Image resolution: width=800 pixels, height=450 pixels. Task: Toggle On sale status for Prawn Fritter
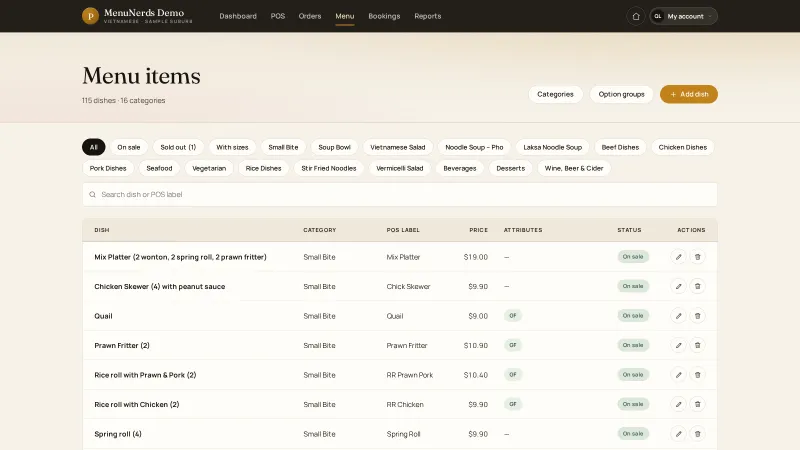click(633, 345)
